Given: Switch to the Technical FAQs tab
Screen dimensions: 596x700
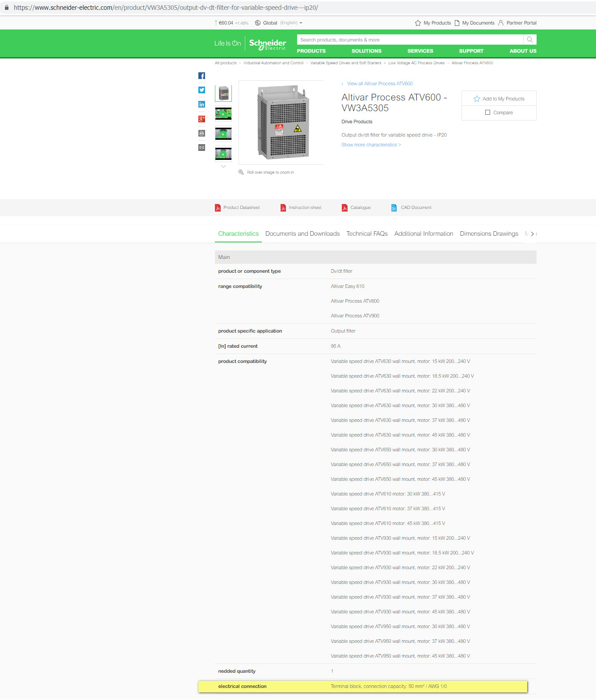Looking at the screenshot, I should [x=367, y=233].
